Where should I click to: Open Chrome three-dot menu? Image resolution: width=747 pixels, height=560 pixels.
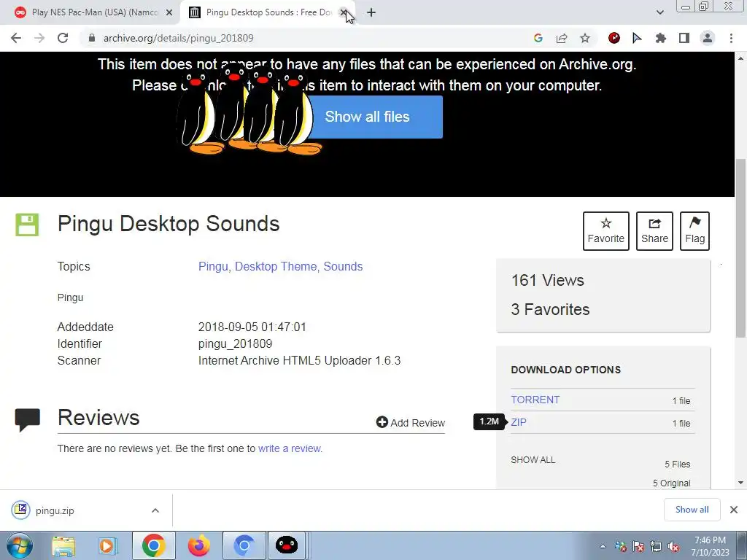[731, 38]
